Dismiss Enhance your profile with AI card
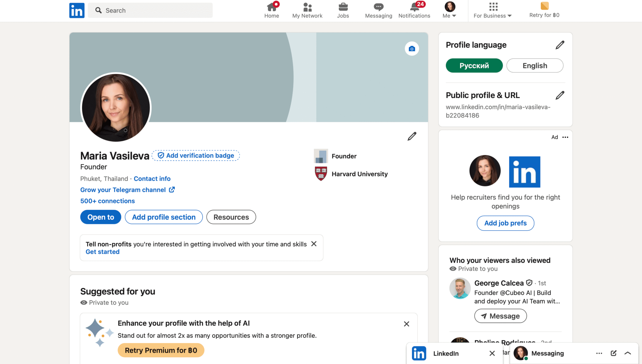 407,324
